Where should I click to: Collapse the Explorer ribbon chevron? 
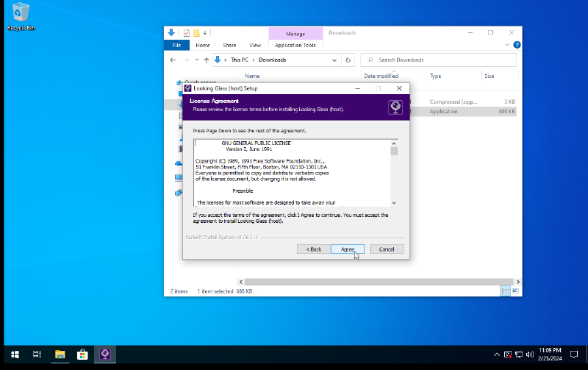[x=507, y=45]
